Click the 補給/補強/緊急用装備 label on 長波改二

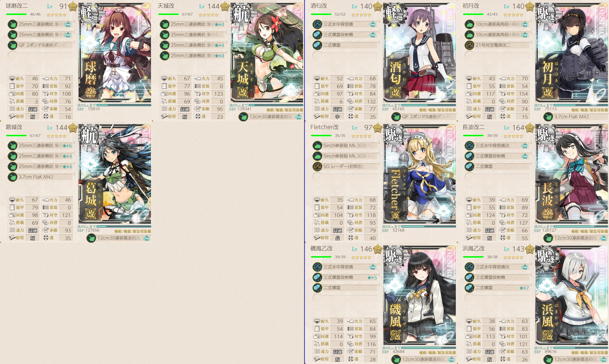click(x=589, y=231)
